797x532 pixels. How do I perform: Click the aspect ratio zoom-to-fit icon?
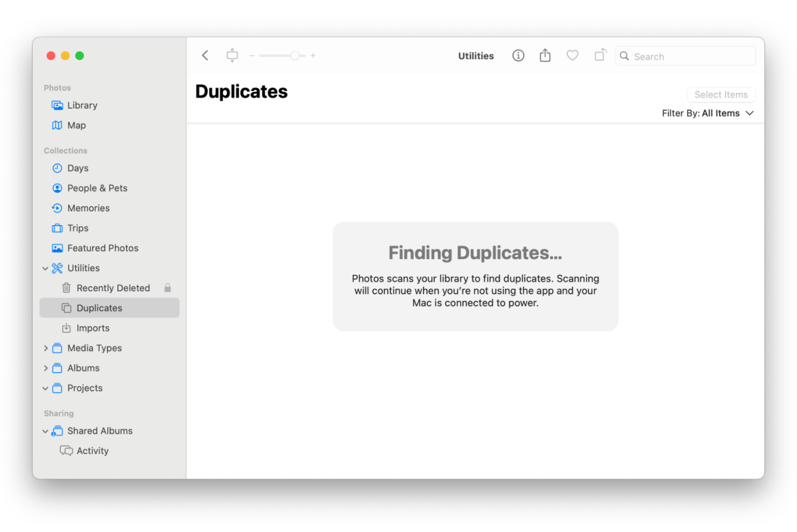(232, 56)
